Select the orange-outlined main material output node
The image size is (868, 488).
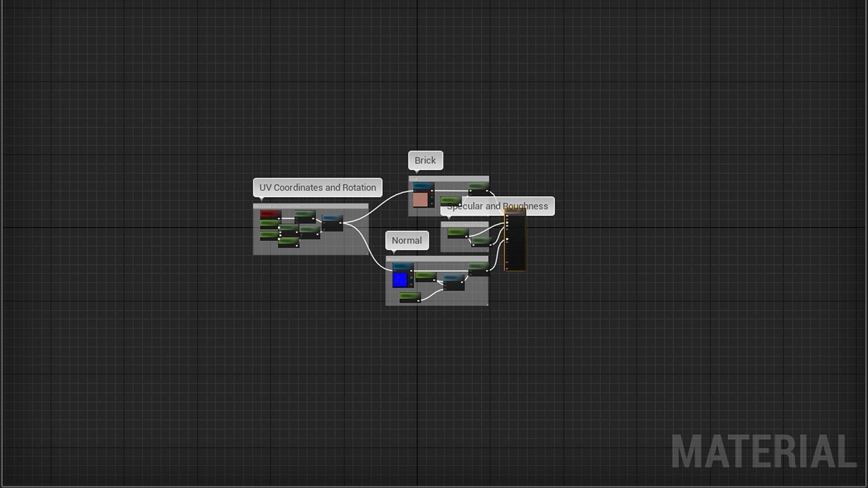coord(515,244)
